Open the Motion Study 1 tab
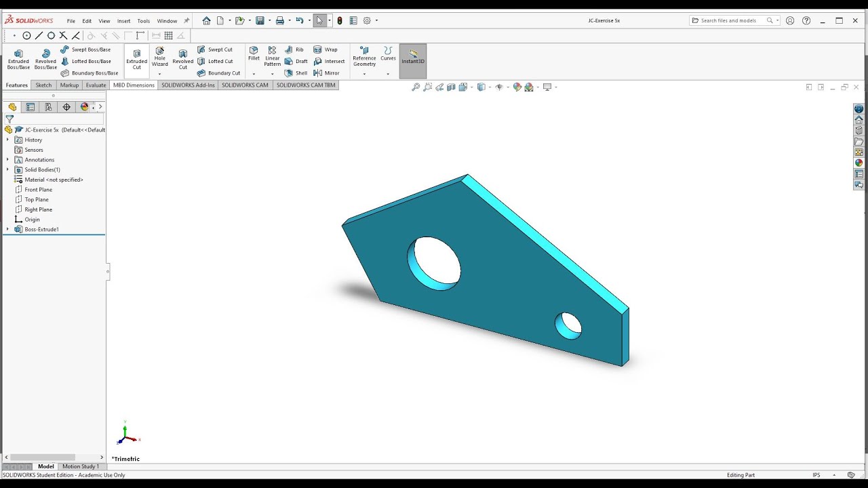The width and height of the screenshot is (868, 488). [x=81, y=466]
